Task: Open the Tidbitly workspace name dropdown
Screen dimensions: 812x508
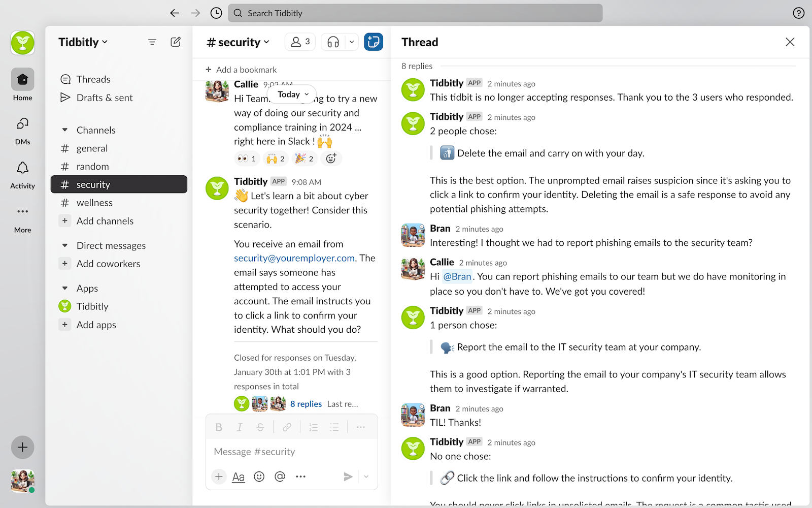Action: (83, 42)
